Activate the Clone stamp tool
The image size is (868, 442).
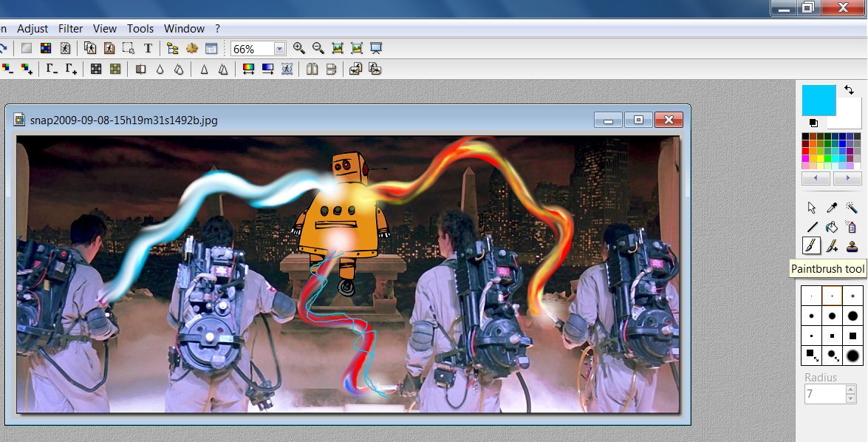[x=852, y=246]
